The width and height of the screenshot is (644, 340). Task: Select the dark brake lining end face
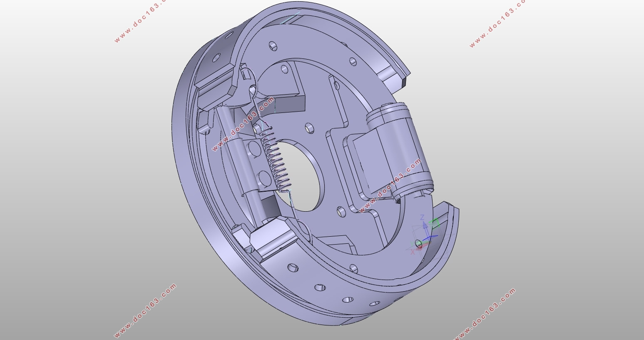coord(403,82)
